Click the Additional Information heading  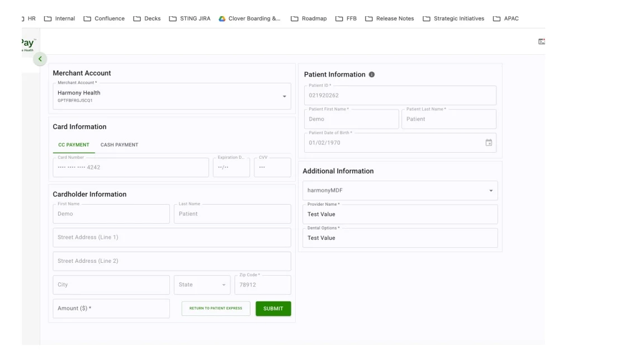click(x=338, y=171)
